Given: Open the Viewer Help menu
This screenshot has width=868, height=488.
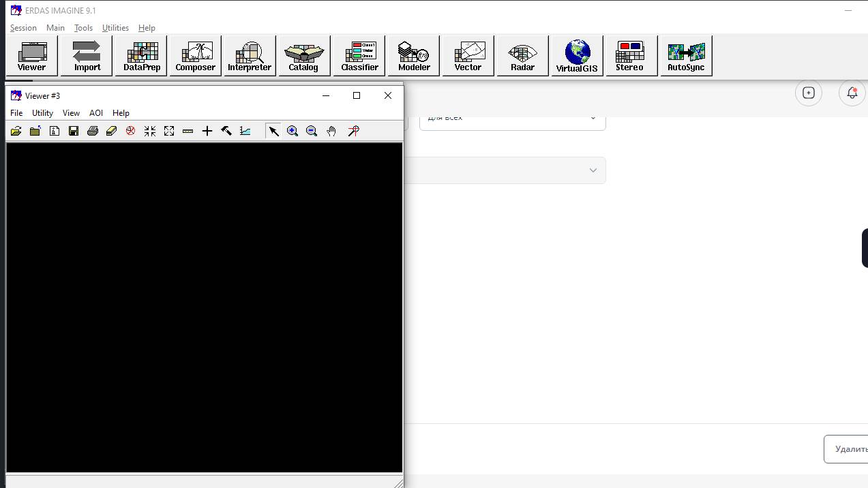Looking at the screenshot, I should point(121,113).
